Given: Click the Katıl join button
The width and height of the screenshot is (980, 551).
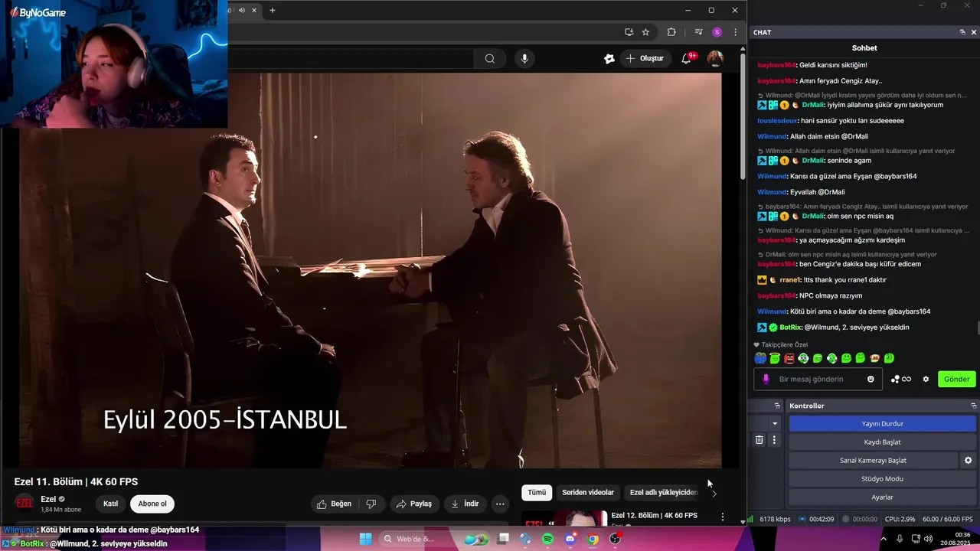Looking at the screenshot, I should tap(111, 504).
